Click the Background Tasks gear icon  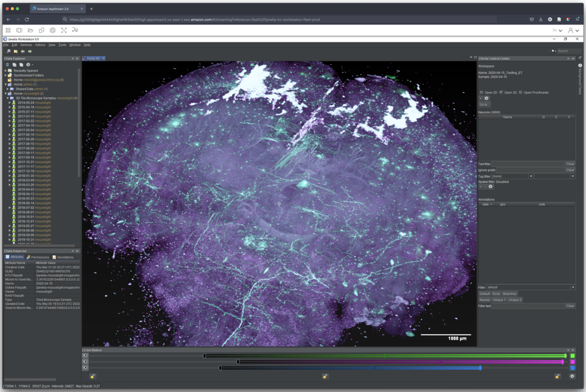580,65
